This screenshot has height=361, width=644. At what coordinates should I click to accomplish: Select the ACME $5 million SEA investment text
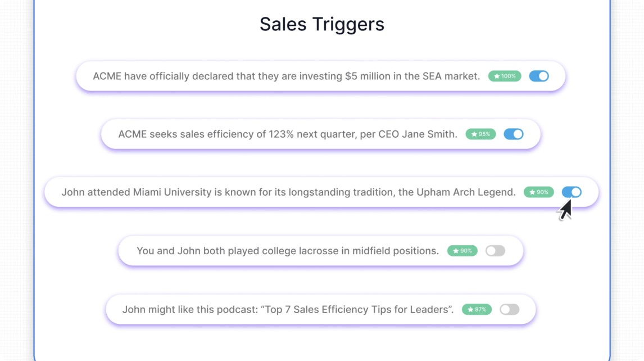(286, 76)
